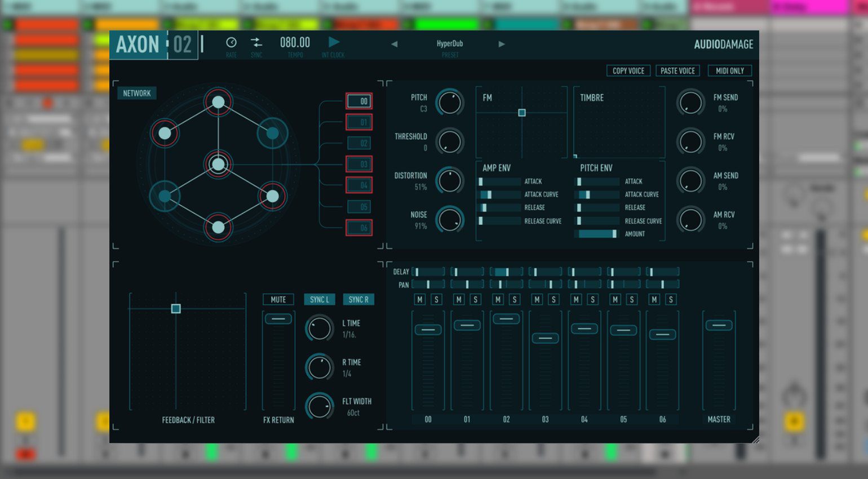This screenshot has height=479, width=868.
Task: Click the PITCH knob
Action: pos(450,103)
